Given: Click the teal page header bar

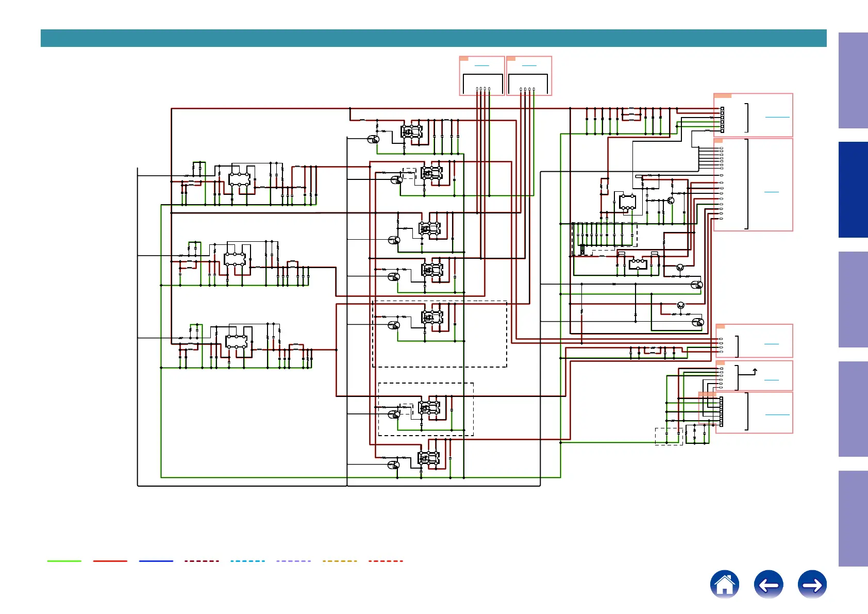Looking at the screenshot, I should pos(433,38).
